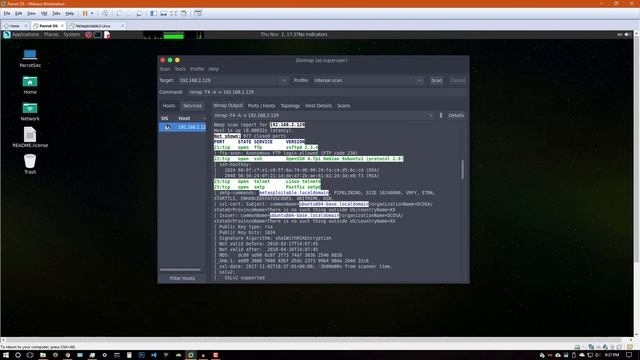640x360 pixels.
Task: Open the VMware File menu
Action: pyautogui.click(x=7, y=13)
